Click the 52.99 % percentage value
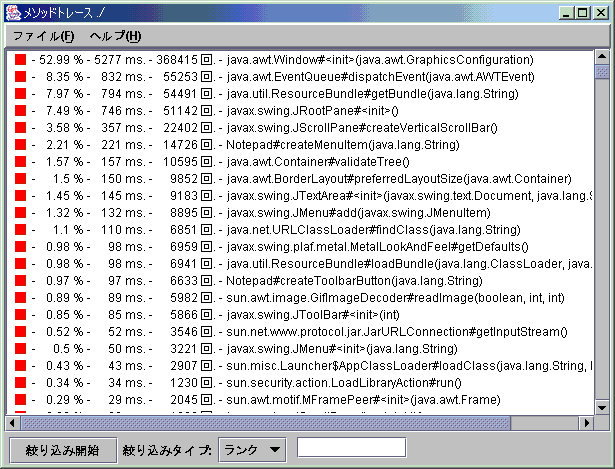Screen dimensions: 615x469 61,60
